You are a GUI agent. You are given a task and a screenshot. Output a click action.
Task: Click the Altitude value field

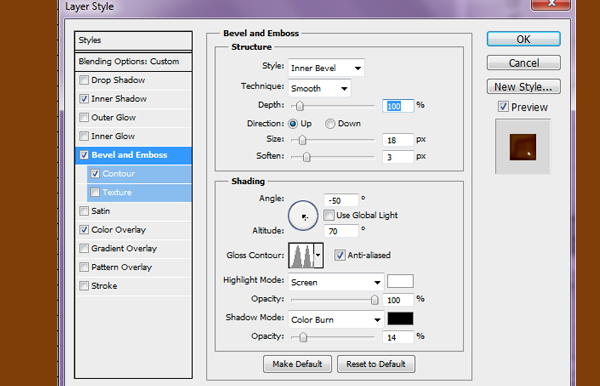coord(341,231)
